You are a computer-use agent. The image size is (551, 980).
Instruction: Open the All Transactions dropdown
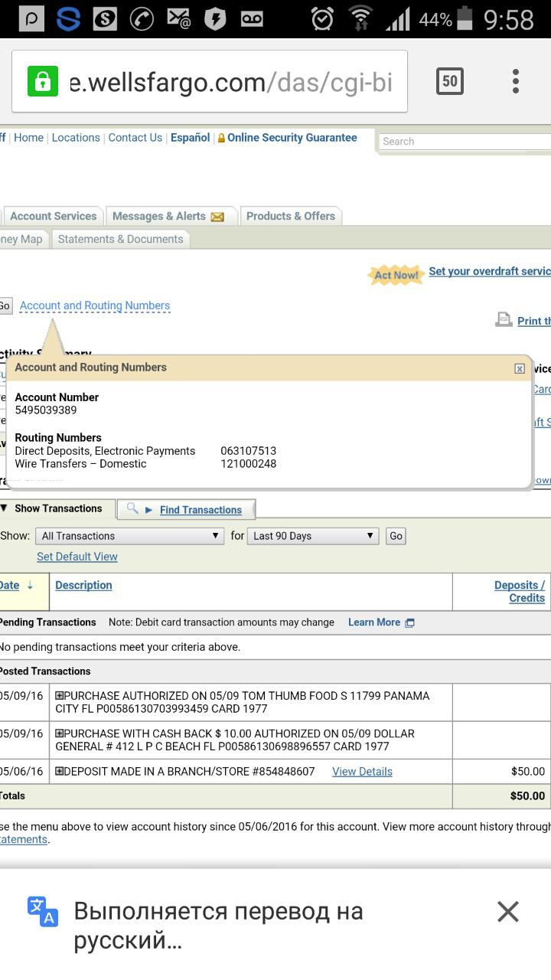129,536
